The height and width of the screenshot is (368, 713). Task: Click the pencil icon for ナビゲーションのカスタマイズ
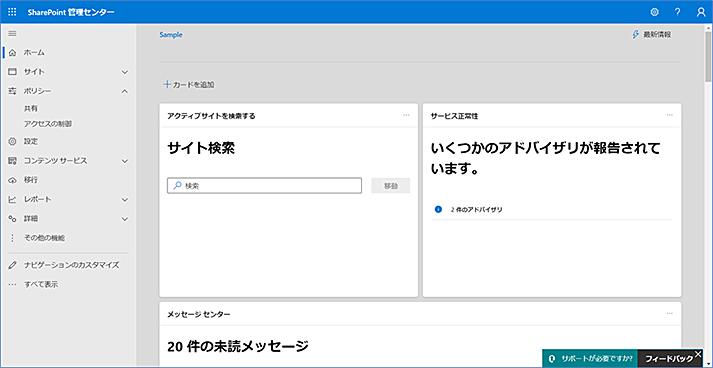click(x=12, y=265)
